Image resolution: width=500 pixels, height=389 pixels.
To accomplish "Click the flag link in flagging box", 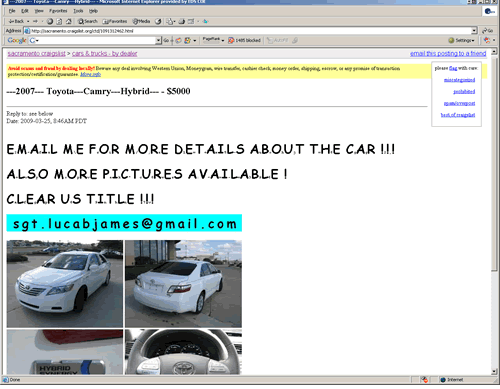I will coord(453,68).
